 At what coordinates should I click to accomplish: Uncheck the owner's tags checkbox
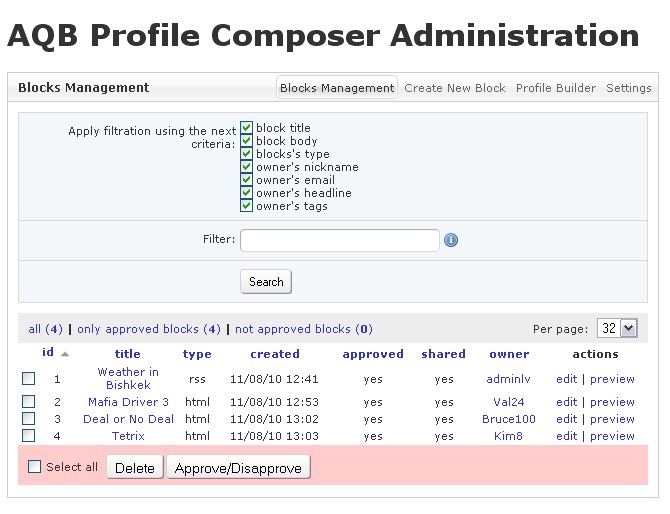(246, 206)
